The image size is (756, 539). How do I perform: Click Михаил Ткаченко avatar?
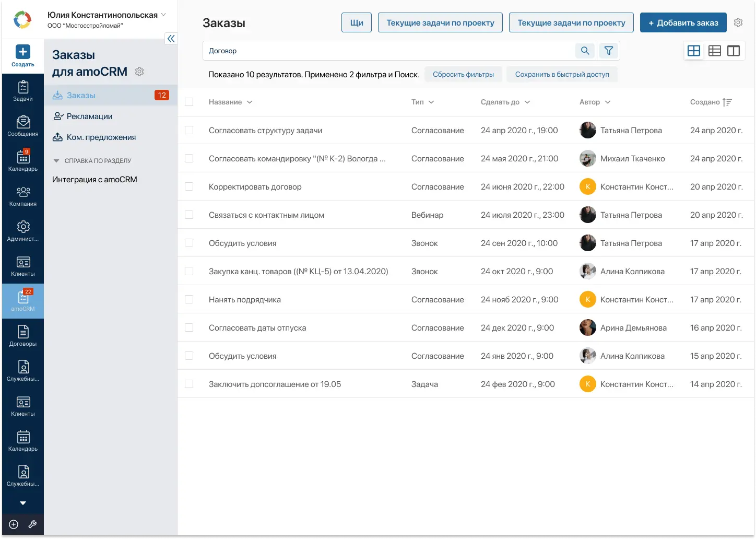pyautogui.click(x=588, y=158)
